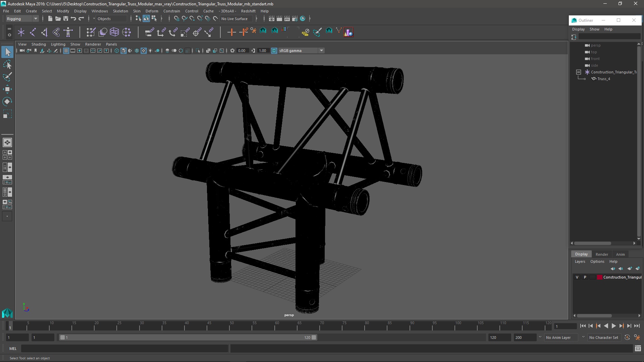This screenshot has height=362, width=644.
Task: Select the Truss_4 node in the Outliner
Action: coord(603,79)
